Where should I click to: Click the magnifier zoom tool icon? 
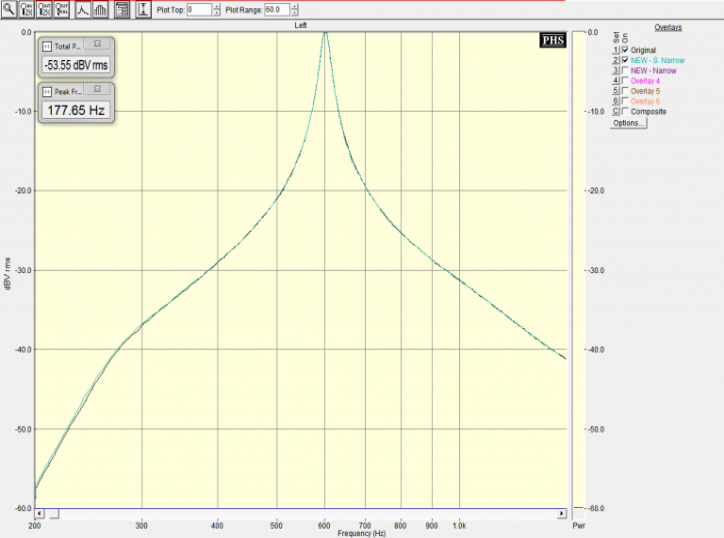coord(8,10)
